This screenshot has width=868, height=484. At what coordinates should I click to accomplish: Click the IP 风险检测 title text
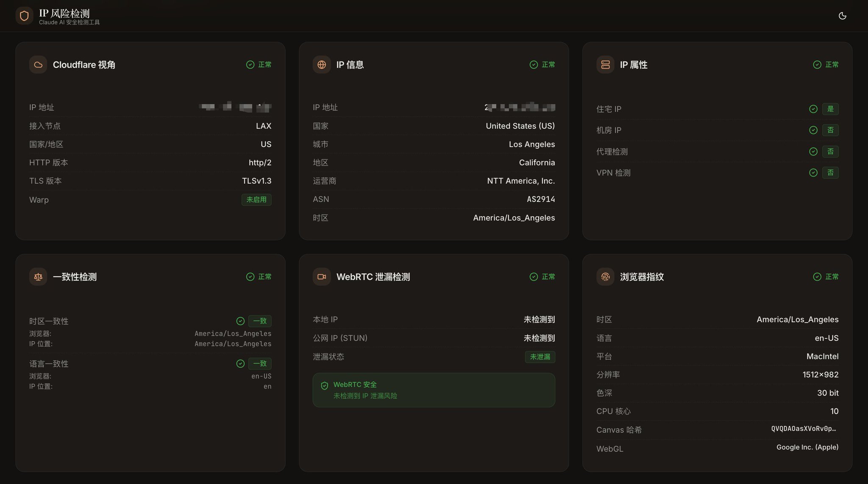64,13
